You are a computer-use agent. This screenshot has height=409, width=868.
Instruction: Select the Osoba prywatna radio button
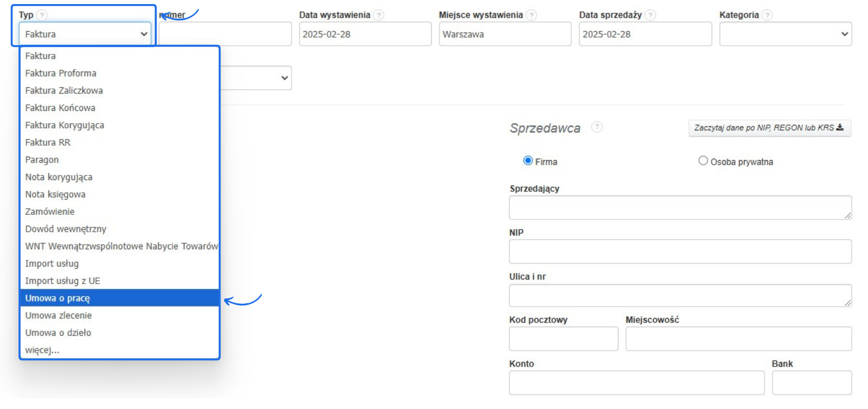click(703, 161)
